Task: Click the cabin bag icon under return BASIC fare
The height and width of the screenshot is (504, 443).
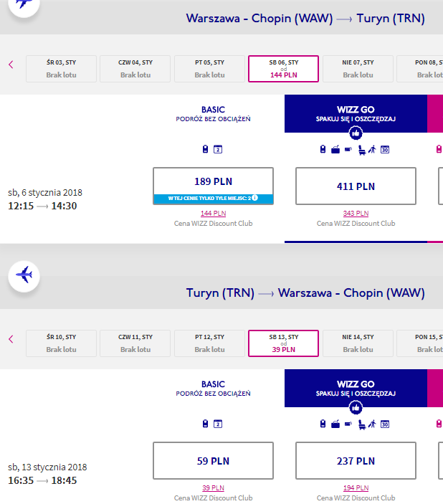Action: (206, 424)
